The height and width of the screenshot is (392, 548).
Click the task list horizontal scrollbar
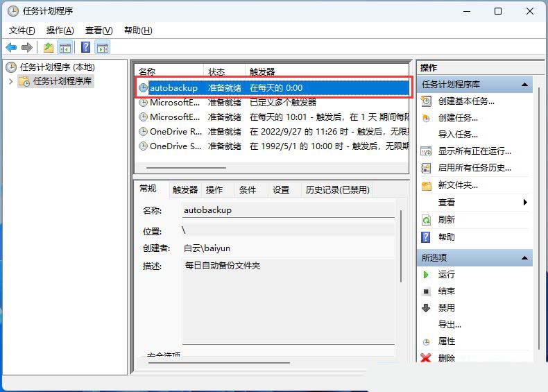click(186, 168)
